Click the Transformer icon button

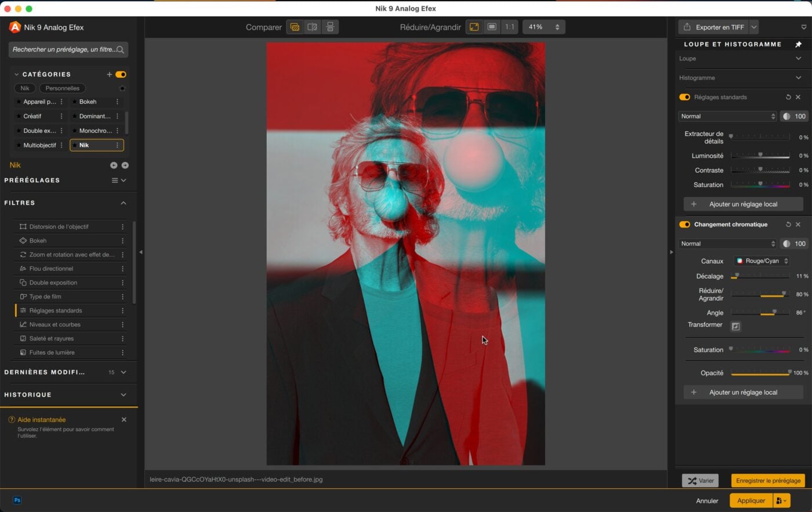pos(735,326)
